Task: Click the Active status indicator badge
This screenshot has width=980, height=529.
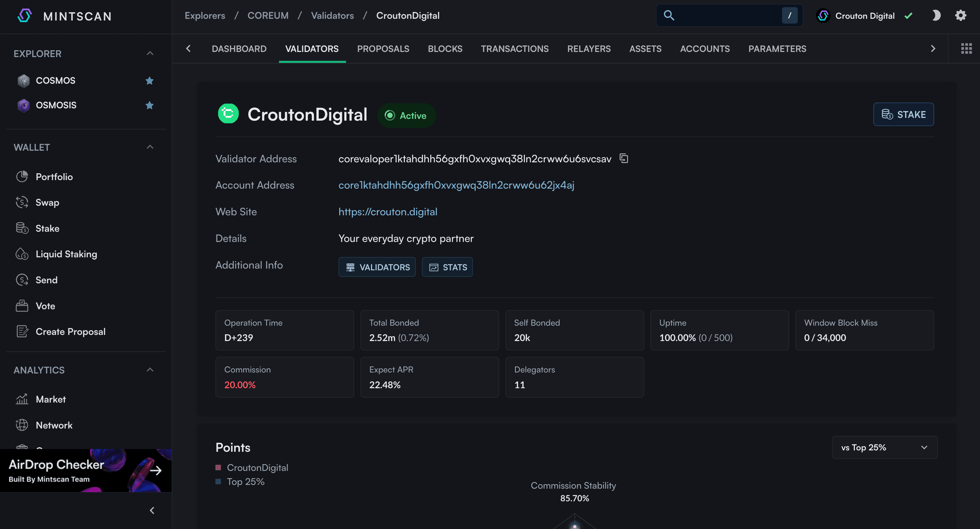Action: (x=407, y=115)
